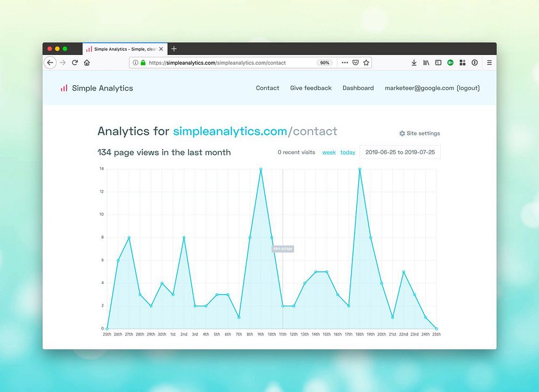Open the library bookshelf icon
Viewport: 539px width, 392px height.
tap(426, 63)
